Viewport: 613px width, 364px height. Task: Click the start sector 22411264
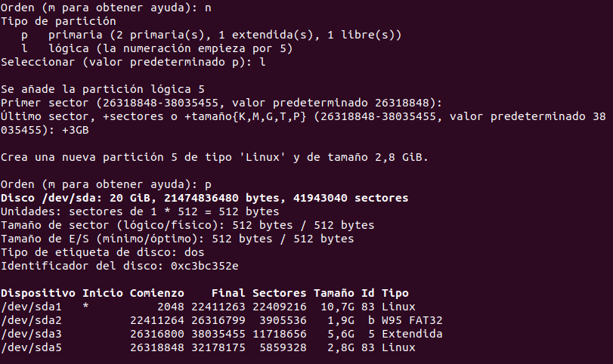click(156, 320)
